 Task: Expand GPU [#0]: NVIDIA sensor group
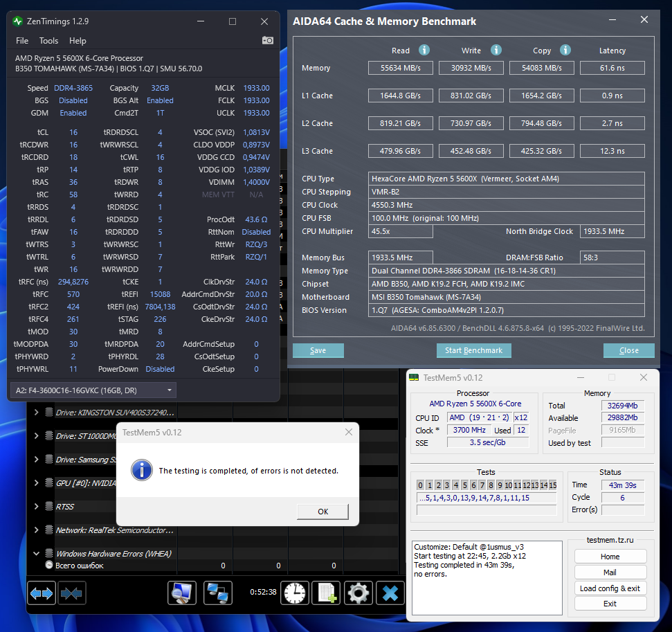(x=37, y=482)
